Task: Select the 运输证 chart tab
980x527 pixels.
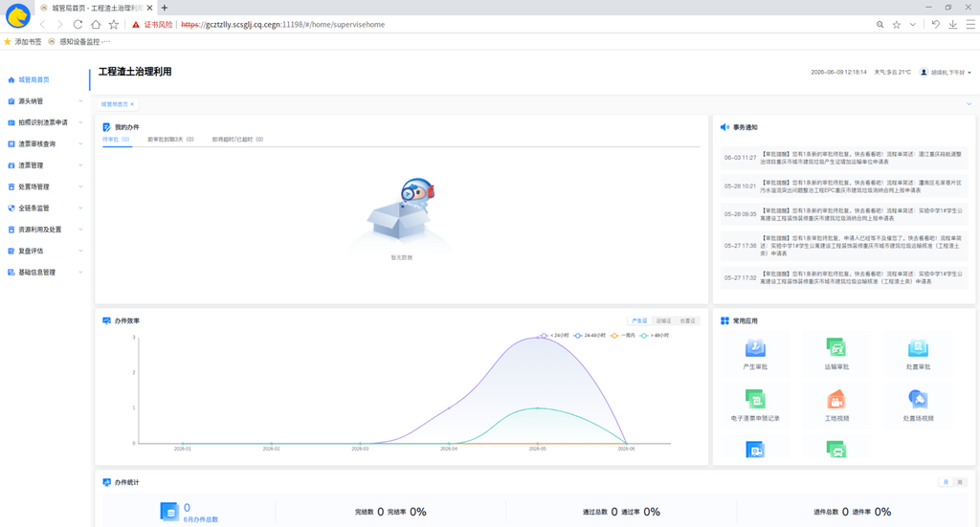Action: (663, 321)
